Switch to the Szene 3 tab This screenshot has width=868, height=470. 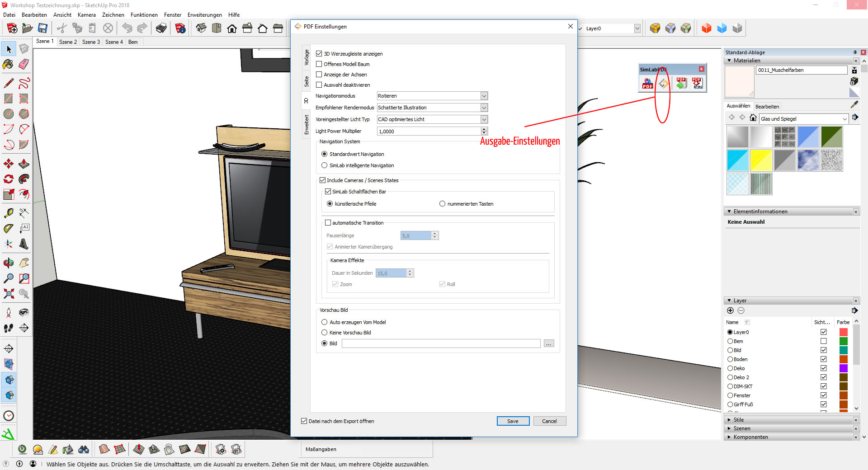pyautogui.click(x=91, y=42)
